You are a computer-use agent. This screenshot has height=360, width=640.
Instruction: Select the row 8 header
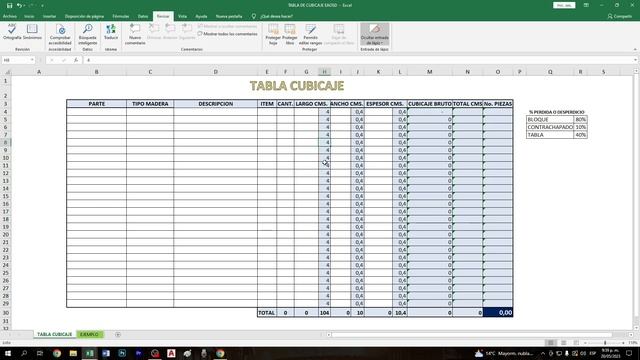(6, 142)
